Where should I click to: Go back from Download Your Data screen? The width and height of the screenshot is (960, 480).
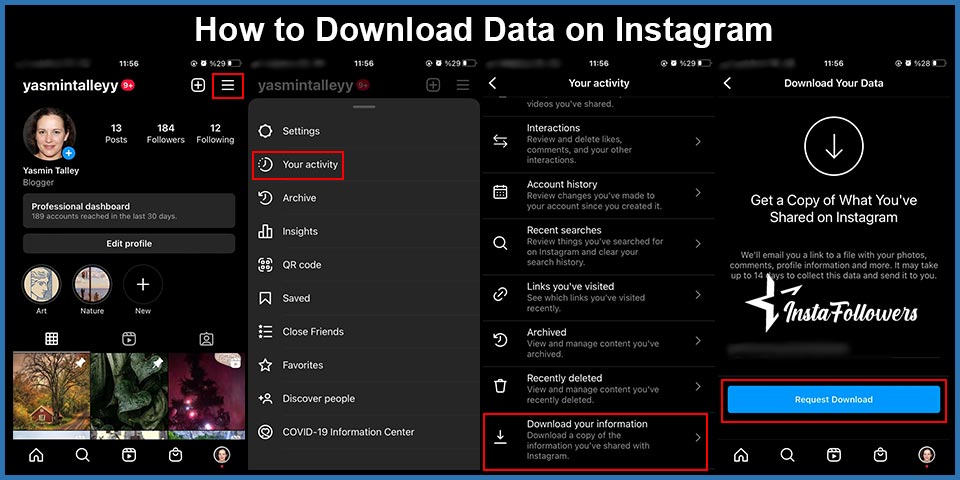coord(727,83)
